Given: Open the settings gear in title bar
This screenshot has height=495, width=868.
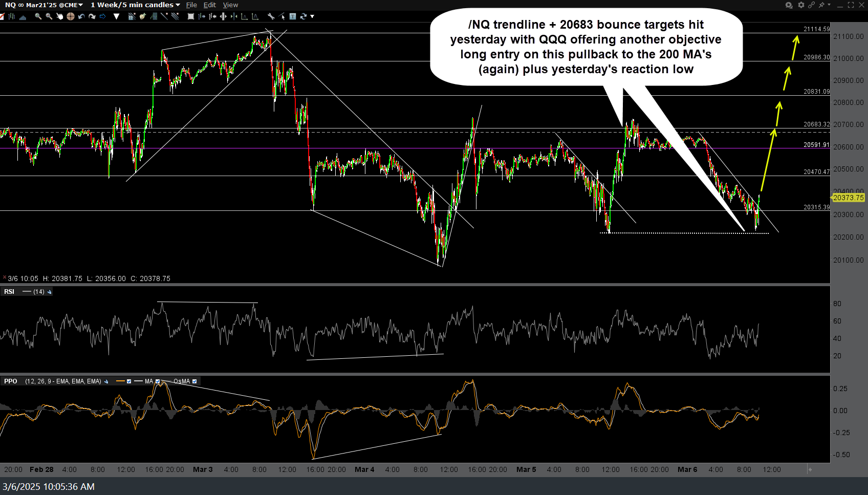Looking at the screenshot, I should pos(801,5).
